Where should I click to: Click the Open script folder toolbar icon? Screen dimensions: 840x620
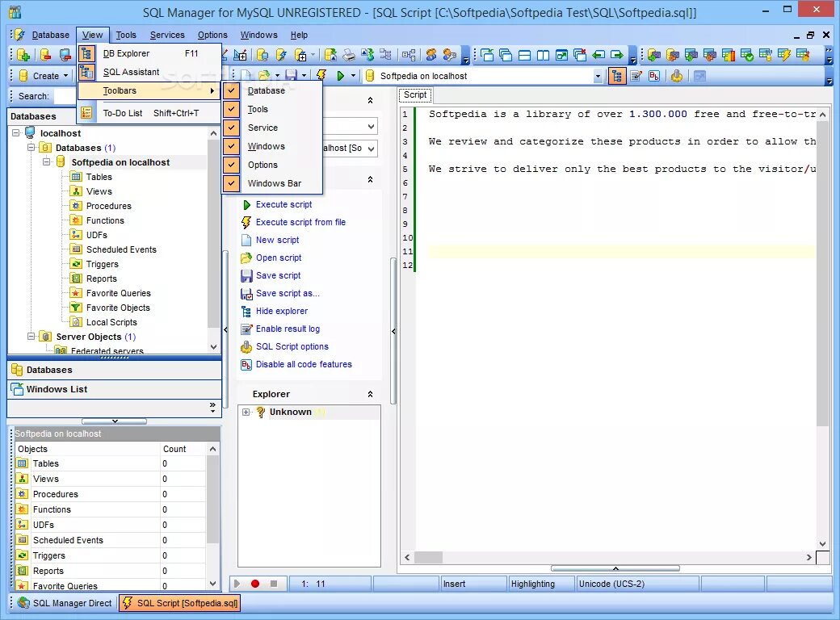[x=263, y=76]
